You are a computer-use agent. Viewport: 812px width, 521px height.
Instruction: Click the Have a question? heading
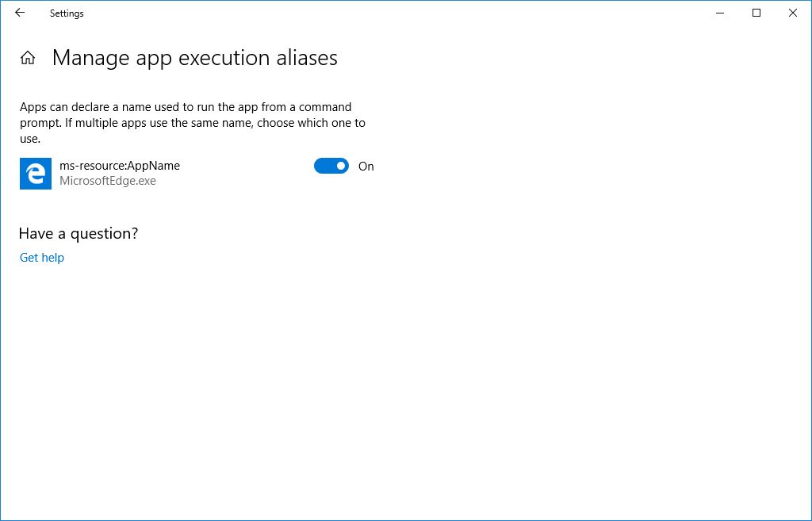tap(79, 234)
